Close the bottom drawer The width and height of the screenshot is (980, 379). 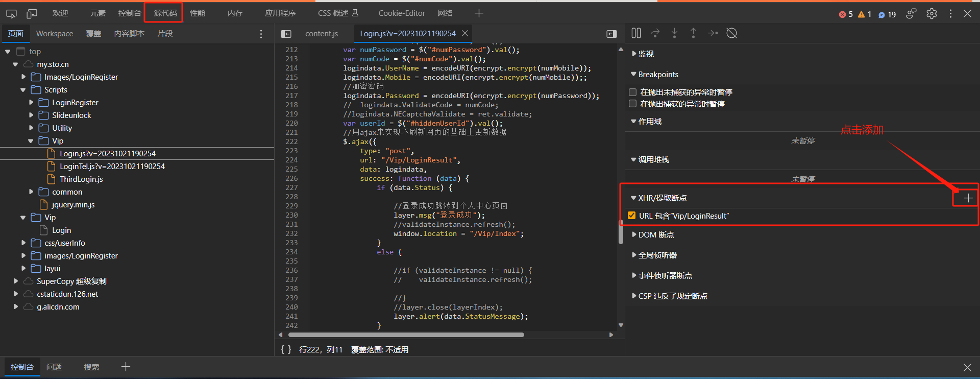(967, 367)
